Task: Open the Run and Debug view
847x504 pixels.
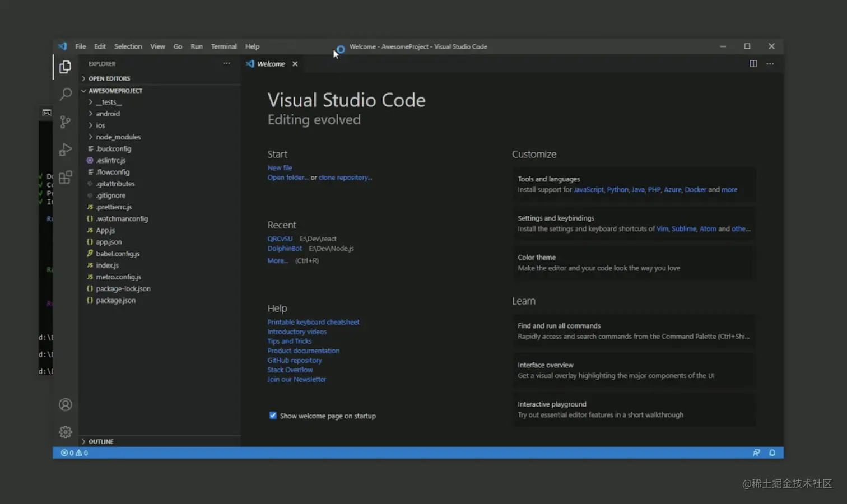Action: coord(66,150)
